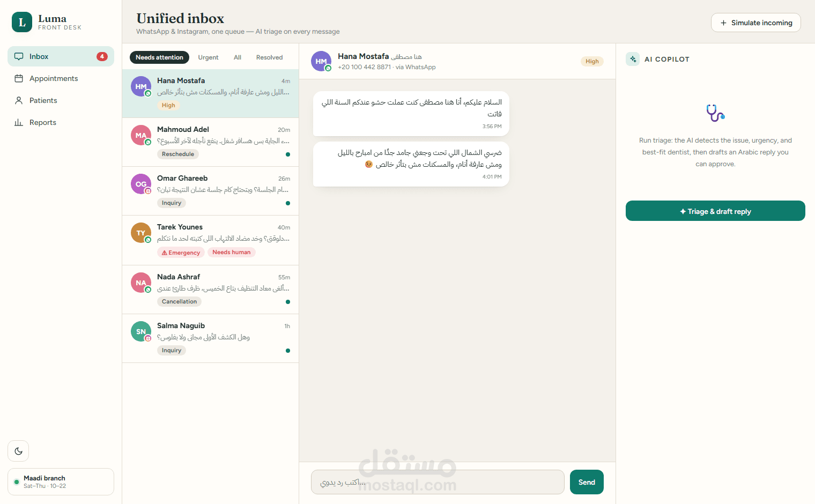This screenshot has height=504, width=815.
Task: Click the Send button
Action: 587,482
